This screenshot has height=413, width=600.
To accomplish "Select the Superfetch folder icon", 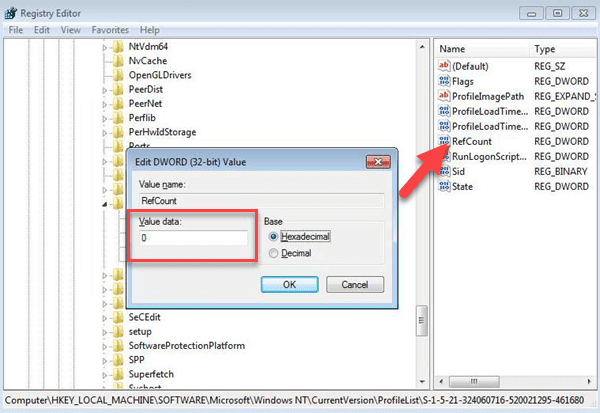I will click(118, 374).
